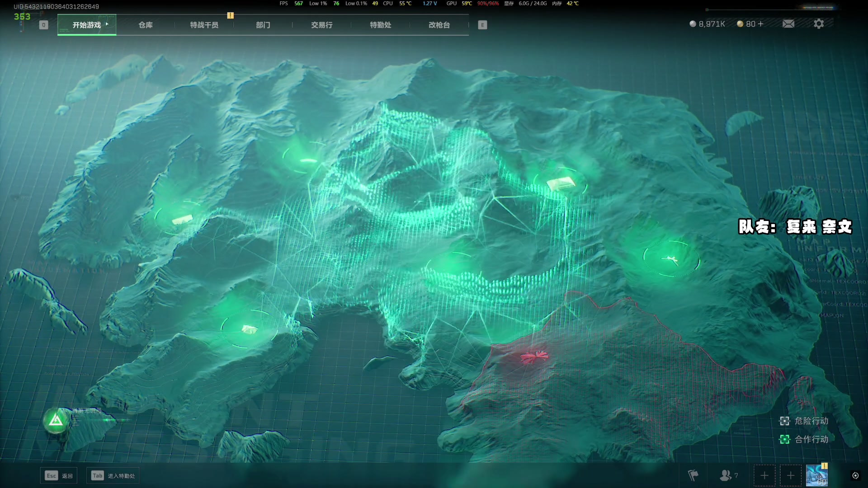Click the GPU temperature 59℃ readout
Image resolution: width=868 pixels, height=488 pixels.
[x=467, y=3]
